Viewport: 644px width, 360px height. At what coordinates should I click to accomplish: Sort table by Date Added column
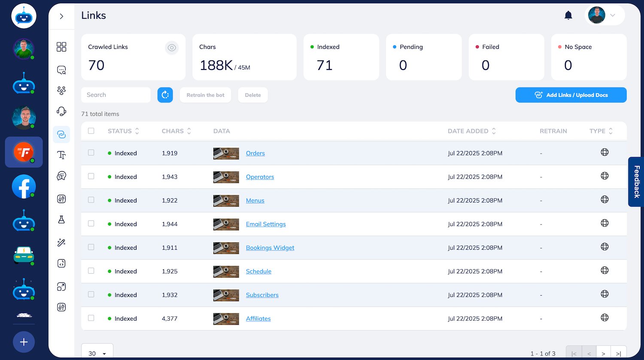click(x=471, y=131)
